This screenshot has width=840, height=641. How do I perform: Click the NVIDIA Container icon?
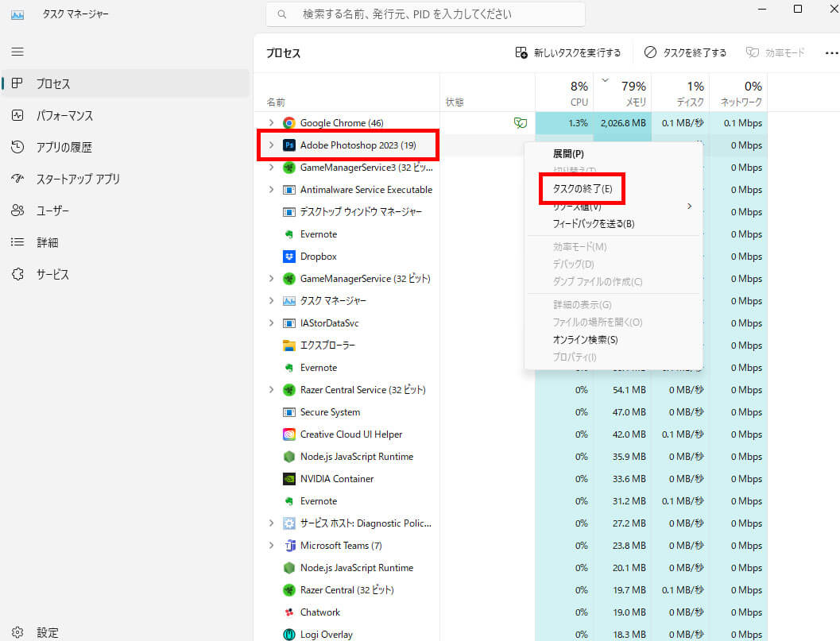pyautogui.click(x=288, y=479)
